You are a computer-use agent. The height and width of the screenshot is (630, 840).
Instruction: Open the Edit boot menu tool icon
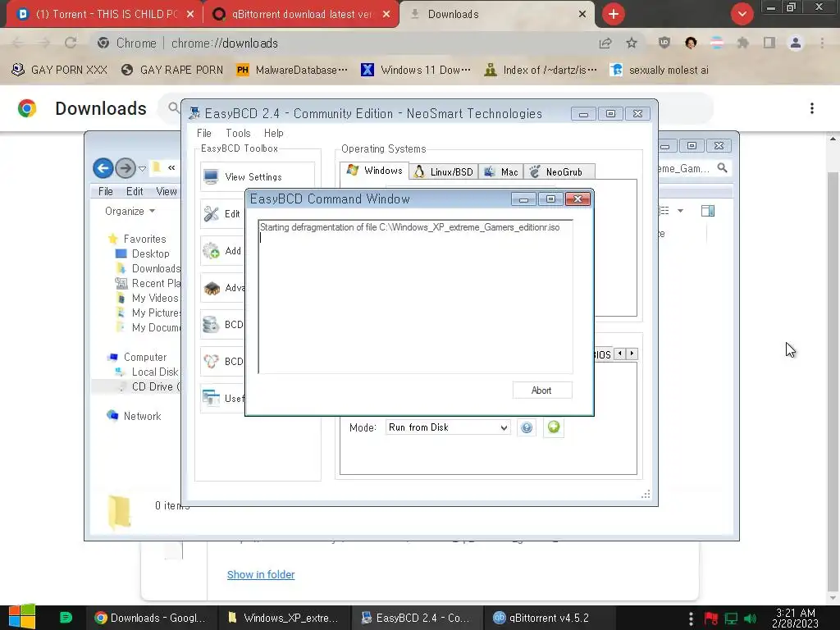[x=211, y=214]
